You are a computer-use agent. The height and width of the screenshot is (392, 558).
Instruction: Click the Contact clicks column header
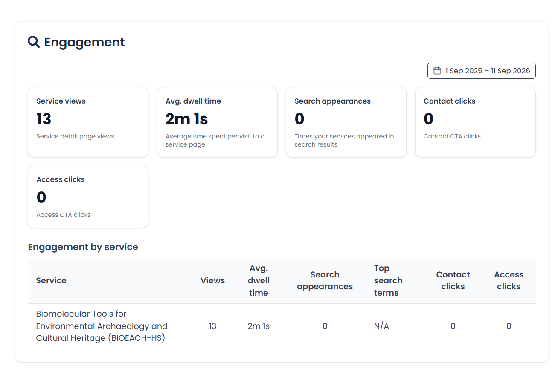453,280
